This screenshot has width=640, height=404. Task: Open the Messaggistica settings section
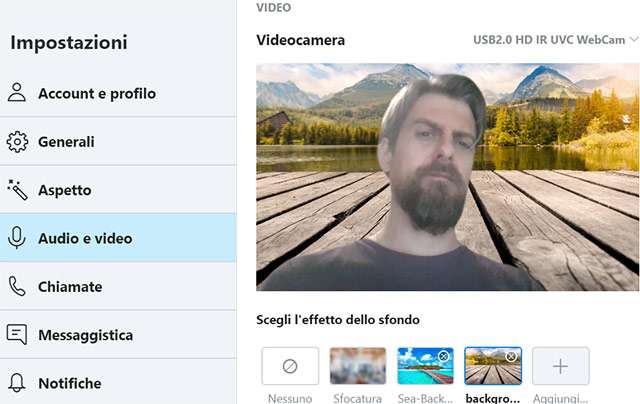tap(118, 335)
